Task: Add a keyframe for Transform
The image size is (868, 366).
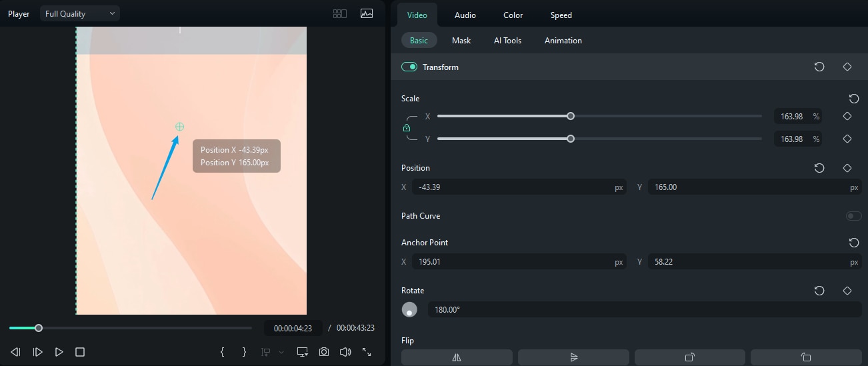Action: [x=847, y=67]
